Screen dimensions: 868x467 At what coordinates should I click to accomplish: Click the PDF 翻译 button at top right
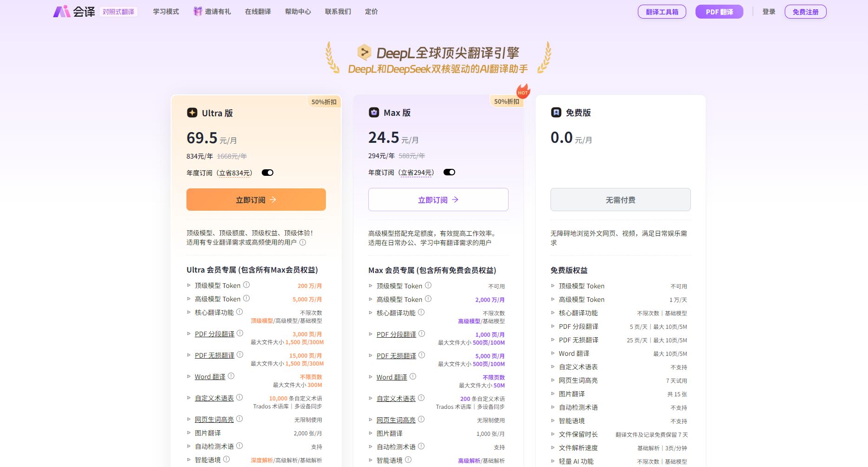pyautogui.click(x=719, y=11)
